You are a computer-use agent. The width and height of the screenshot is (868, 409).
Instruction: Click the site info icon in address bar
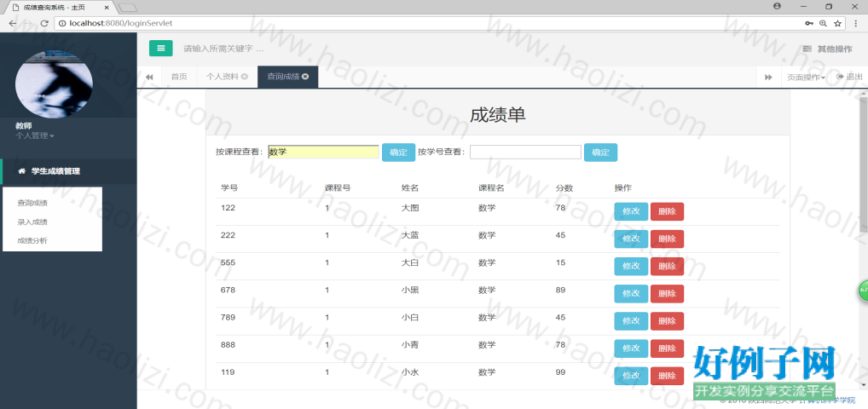(x=61, y=23)
